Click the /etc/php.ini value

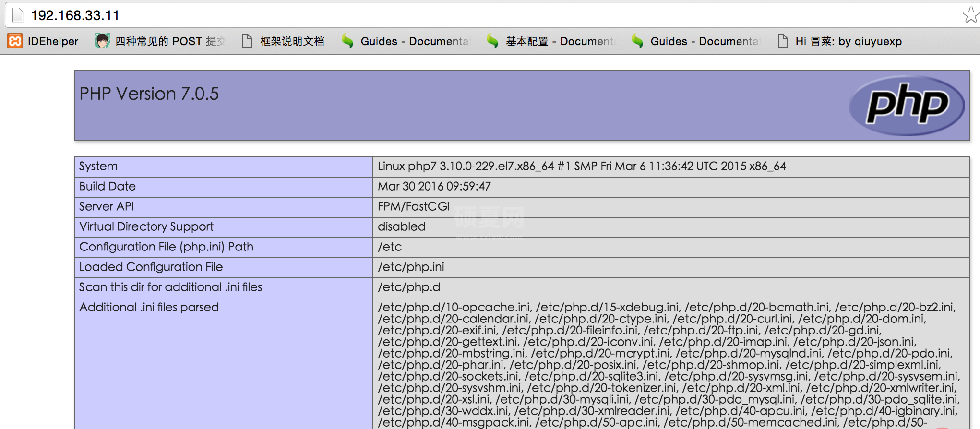click(411, 267)
